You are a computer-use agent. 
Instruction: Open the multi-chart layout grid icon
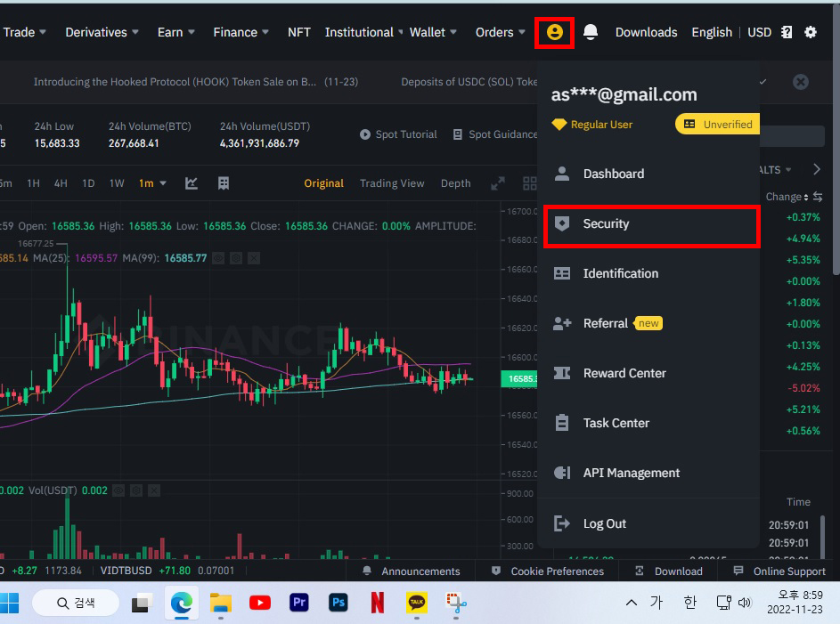529,183
